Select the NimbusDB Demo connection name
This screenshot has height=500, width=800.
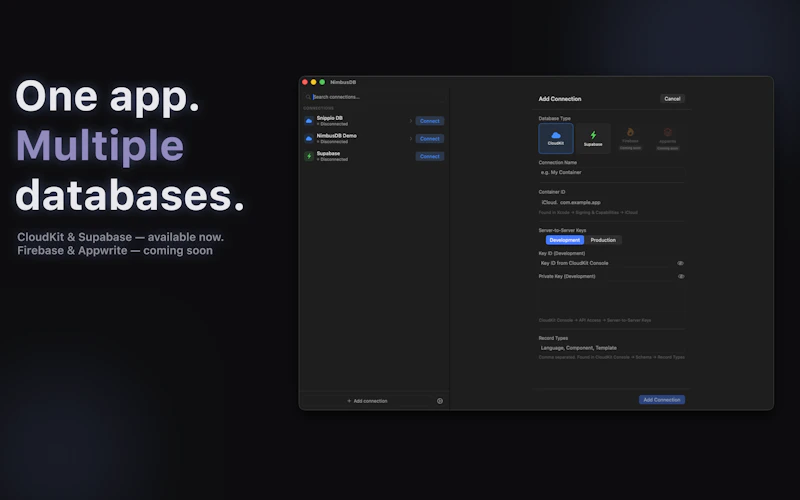point(337,136)
